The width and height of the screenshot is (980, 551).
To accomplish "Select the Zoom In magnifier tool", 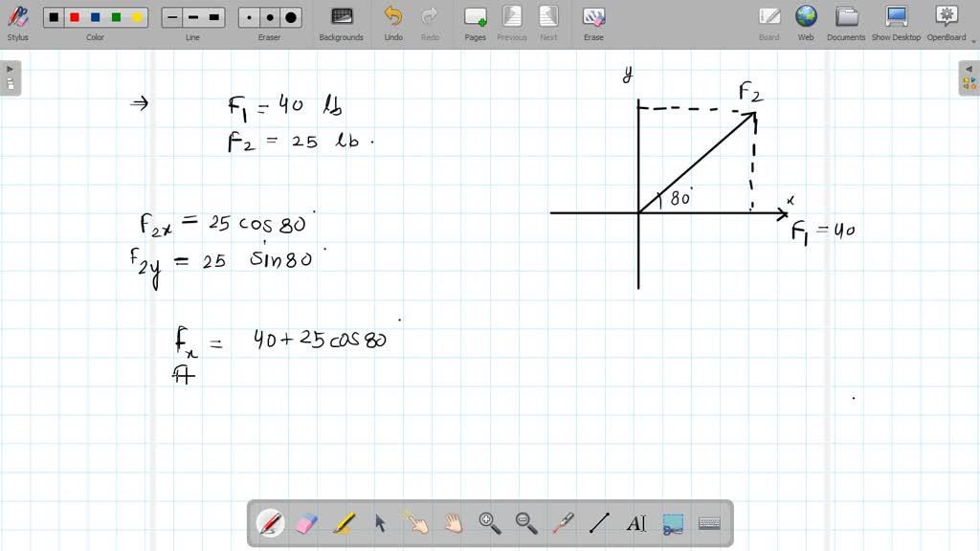I will [x=489, y=522].
